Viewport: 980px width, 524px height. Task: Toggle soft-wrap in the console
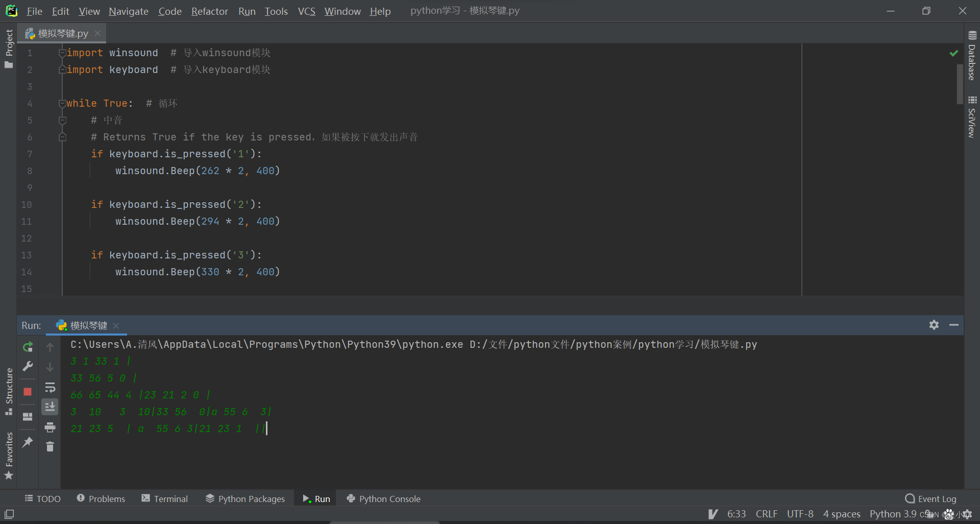click(x=50, y=387)
